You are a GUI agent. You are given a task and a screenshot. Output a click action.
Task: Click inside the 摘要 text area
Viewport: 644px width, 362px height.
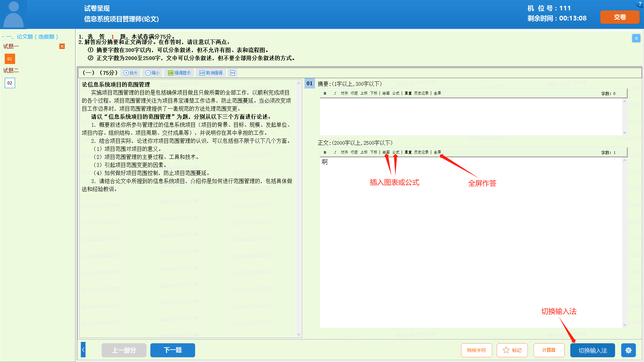470,117
